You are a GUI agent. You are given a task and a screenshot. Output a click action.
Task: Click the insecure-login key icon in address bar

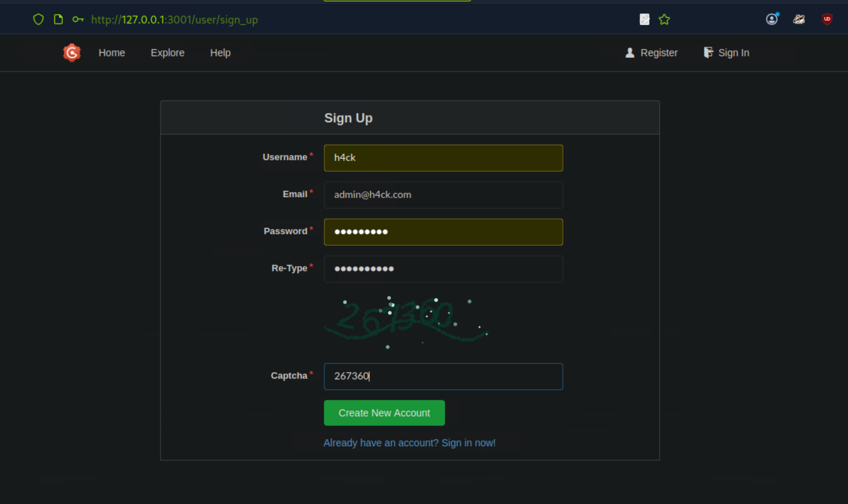(x=78, y=20)
